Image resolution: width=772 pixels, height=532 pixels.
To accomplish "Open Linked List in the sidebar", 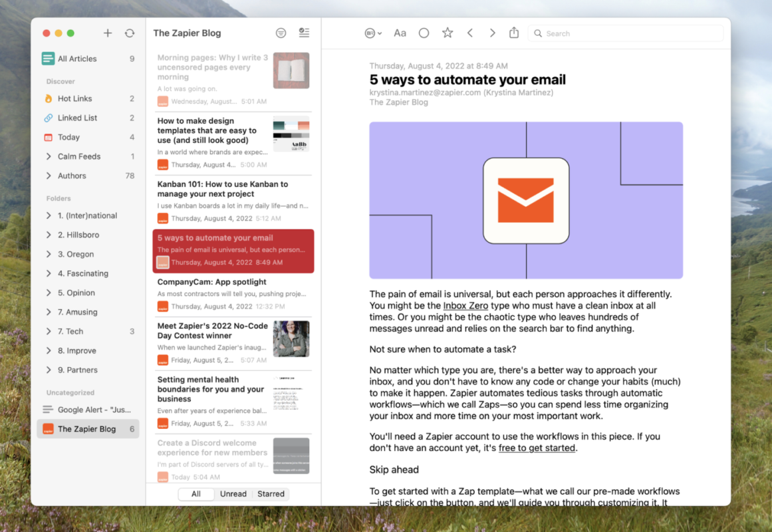I will point(88,118).
